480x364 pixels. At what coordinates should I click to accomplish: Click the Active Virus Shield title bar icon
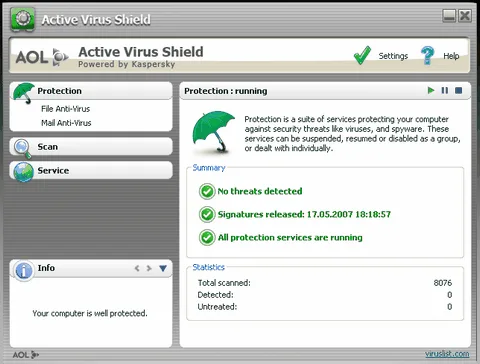tap(23, 19)
